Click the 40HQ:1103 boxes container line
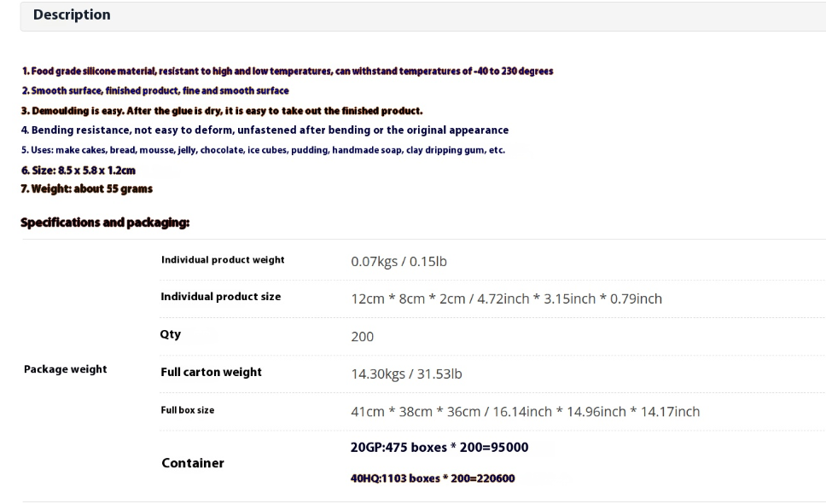This screenshot has height=504, width=826. pyautogui.click(x=433, y=478)
